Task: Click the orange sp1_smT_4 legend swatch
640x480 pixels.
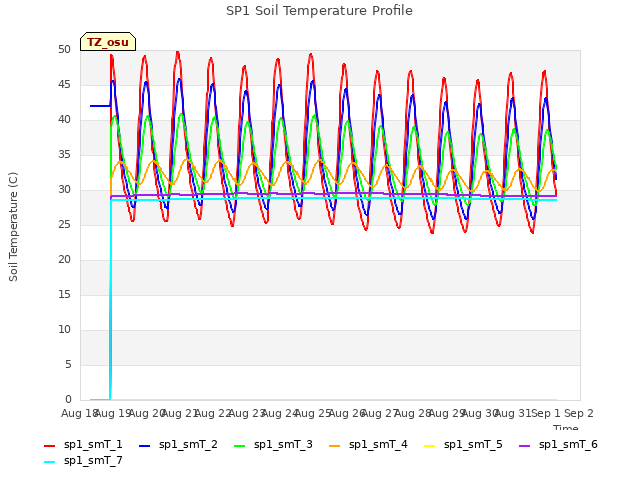Action: pos(334,446)
